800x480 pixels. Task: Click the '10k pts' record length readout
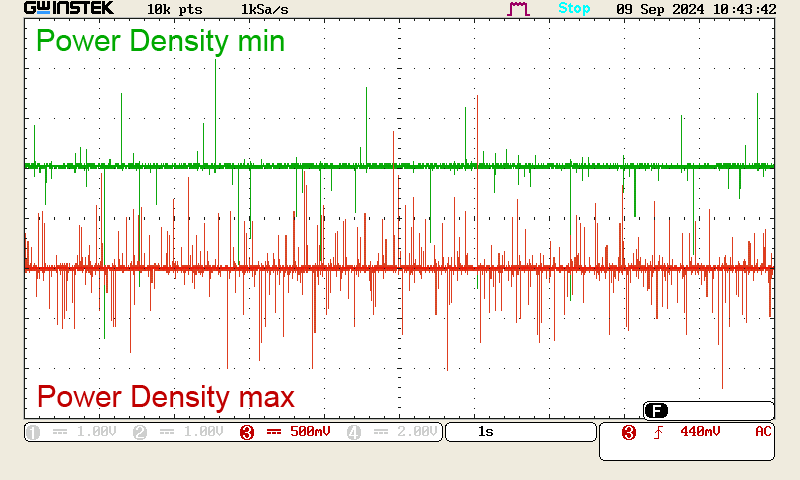tap(174, 9)
